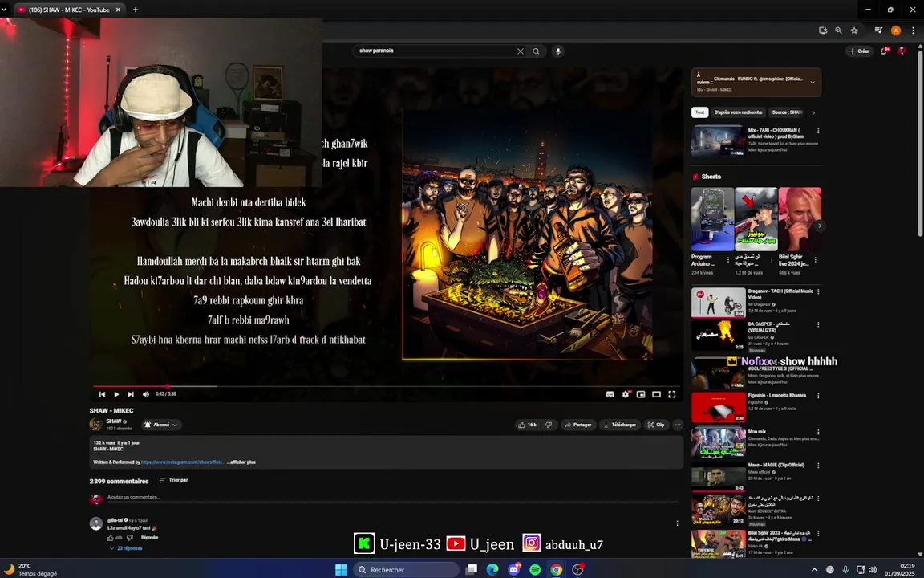Open options for Draganov - TACH
Image resolution: width=924 pixels, height=578 pixels.
(818, 292)
